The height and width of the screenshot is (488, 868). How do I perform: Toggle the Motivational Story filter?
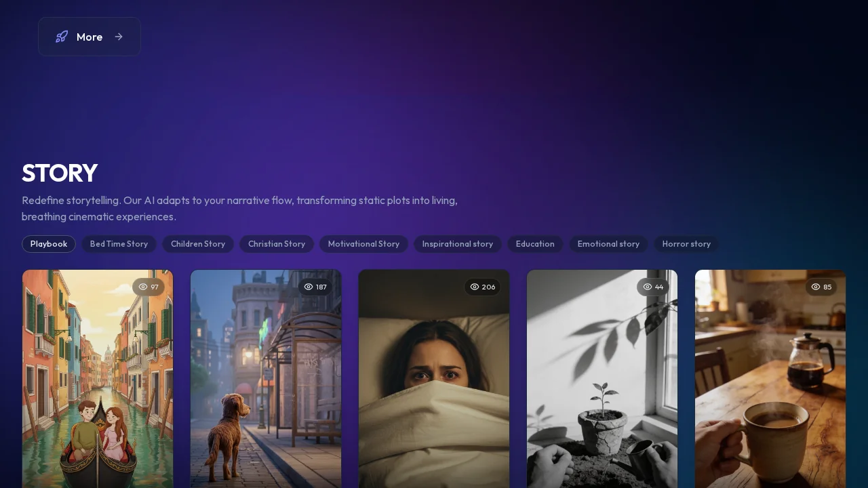coord(363,244)
